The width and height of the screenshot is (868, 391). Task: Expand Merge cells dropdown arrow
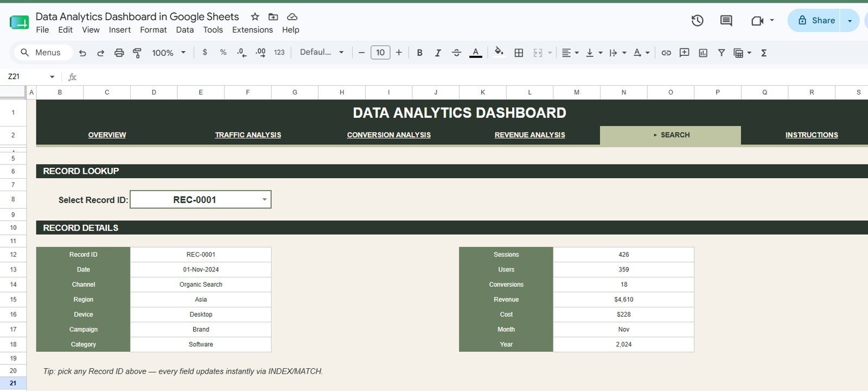(x=550, y=53)
